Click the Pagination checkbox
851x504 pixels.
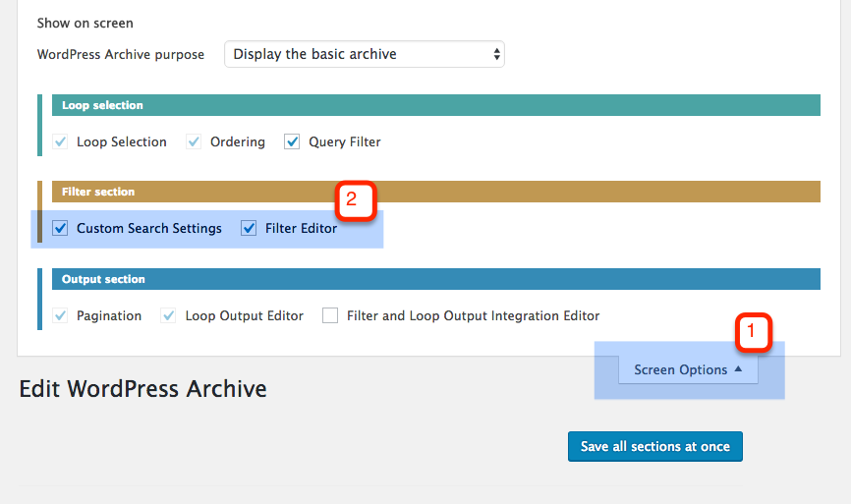click(x=60, y=315)
